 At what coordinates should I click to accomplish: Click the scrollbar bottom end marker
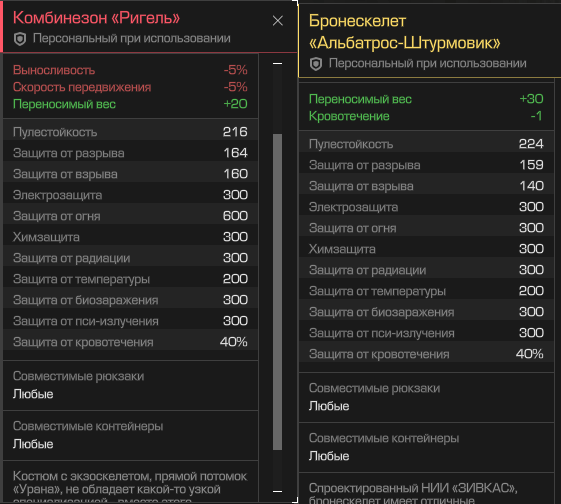pos(277,491)
